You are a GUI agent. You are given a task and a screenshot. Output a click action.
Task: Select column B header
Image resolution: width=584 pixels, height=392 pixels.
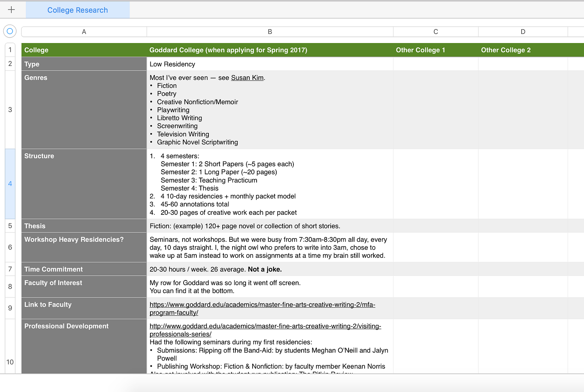[x=270, y=32]
